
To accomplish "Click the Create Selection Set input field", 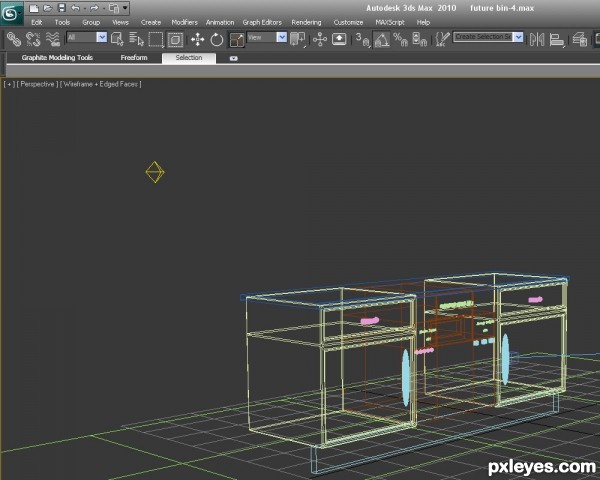I will pyautogui.click(x=483, y=37).
